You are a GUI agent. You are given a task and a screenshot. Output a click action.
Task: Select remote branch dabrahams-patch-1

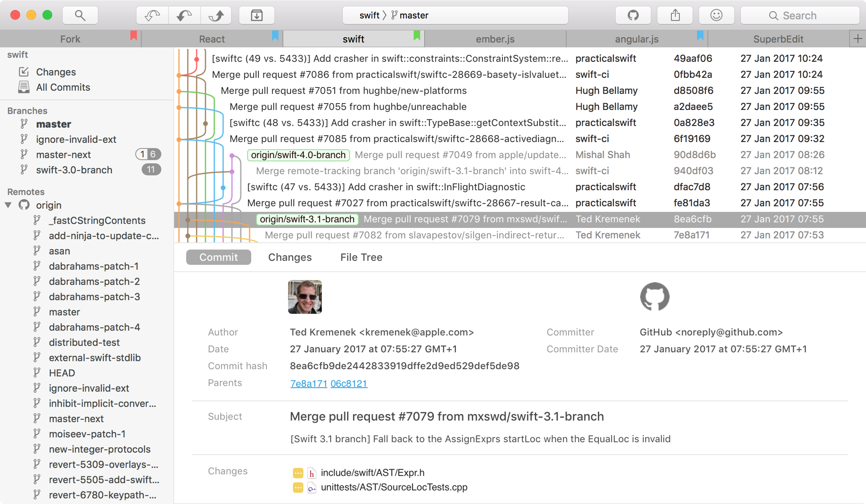[x=93, y=266]
